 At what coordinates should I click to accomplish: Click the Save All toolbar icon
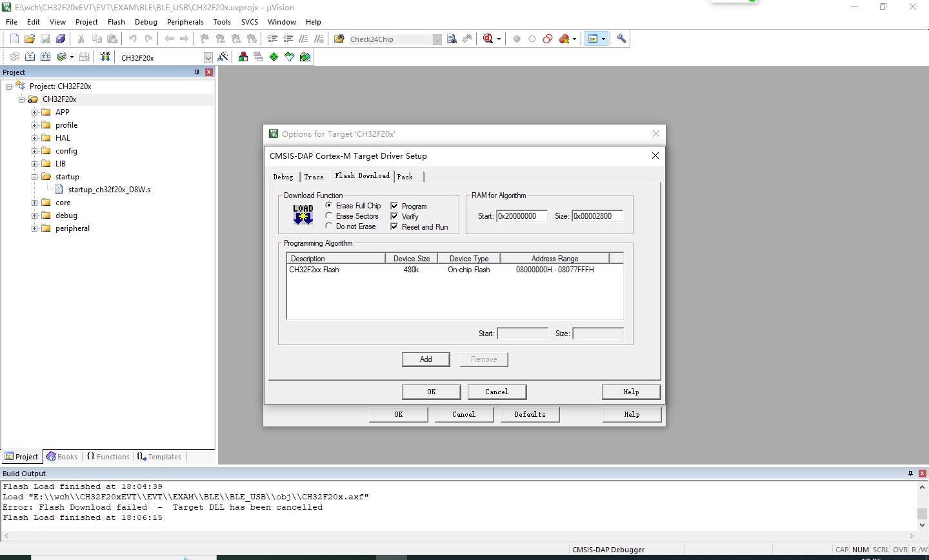61,39
